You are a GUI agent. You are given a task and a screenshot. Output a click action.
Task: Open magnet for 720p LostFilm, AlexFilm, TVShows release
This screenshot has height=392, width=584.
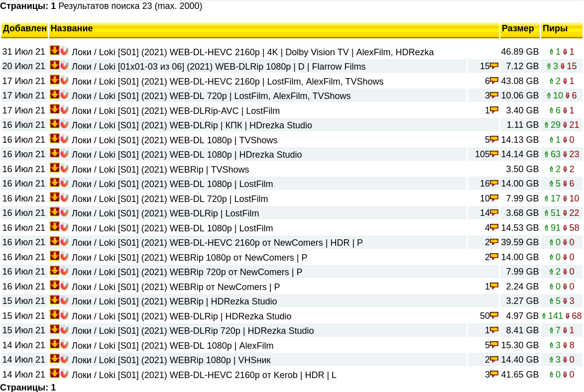click(64, 95)
